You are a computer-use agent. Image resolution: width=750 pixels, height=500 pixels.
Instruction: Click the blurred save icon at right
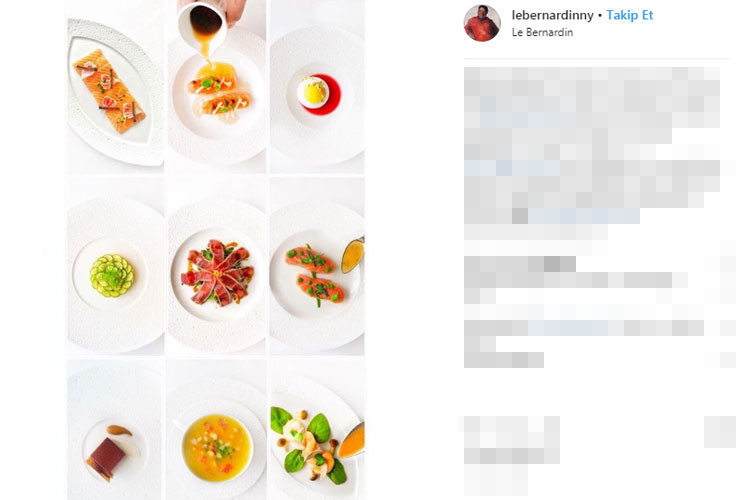point(720,432)
